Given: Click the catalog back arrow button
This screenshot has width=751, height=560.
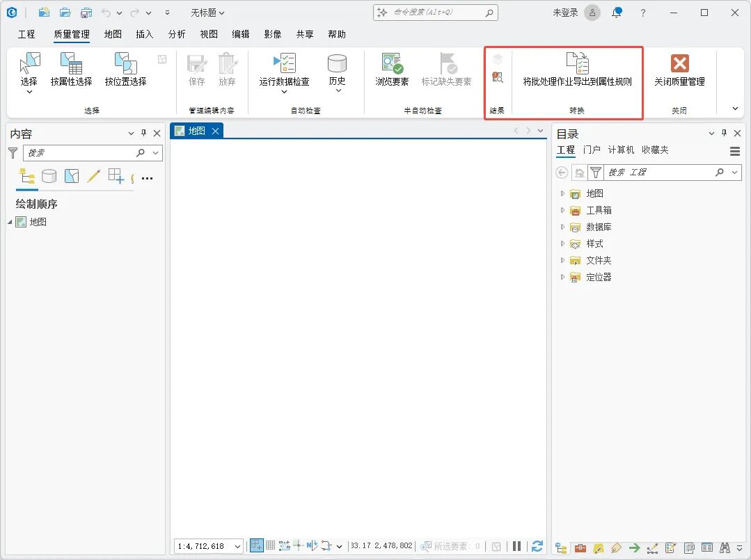Looking at the screenshot, I should 562,173.
